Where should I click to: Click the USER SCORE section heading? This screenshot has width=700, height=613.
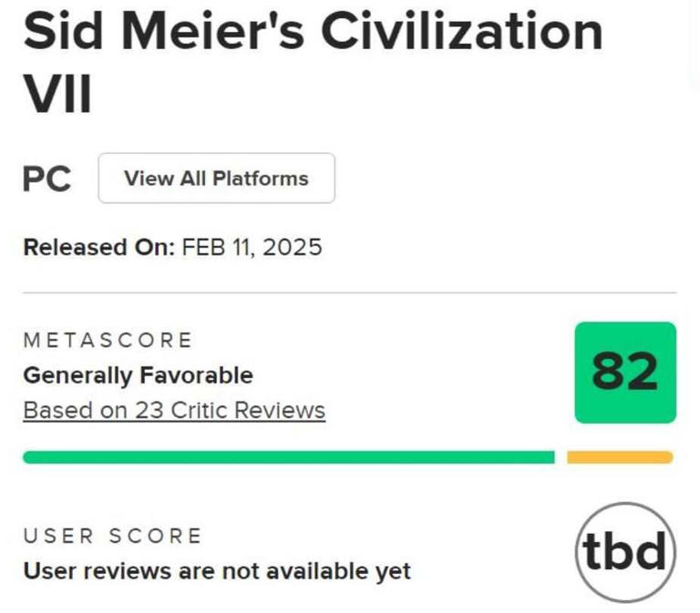pyautogui.click(x=112, y=536)
